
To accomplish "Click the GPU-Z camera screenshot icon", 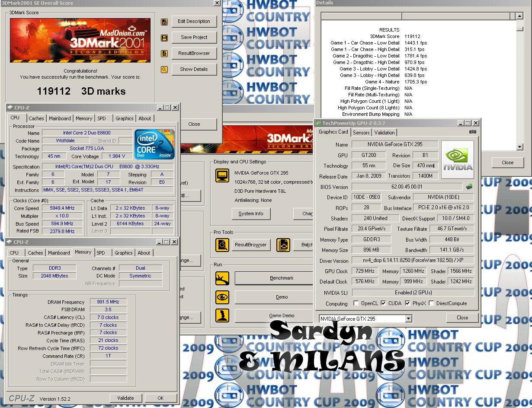I will click(473, 132).
